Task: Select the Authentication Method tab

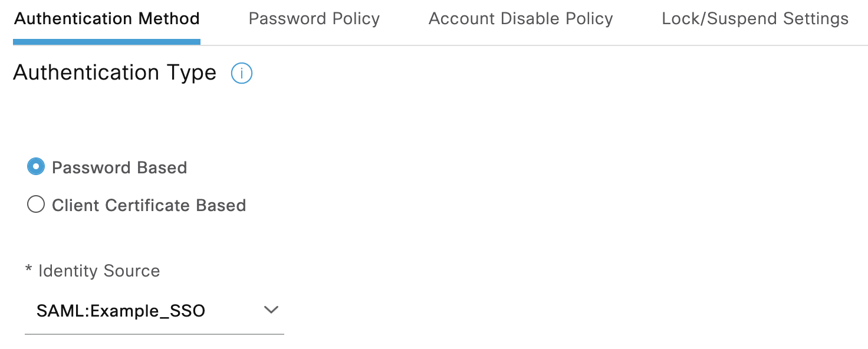Action: click(107, 18)
